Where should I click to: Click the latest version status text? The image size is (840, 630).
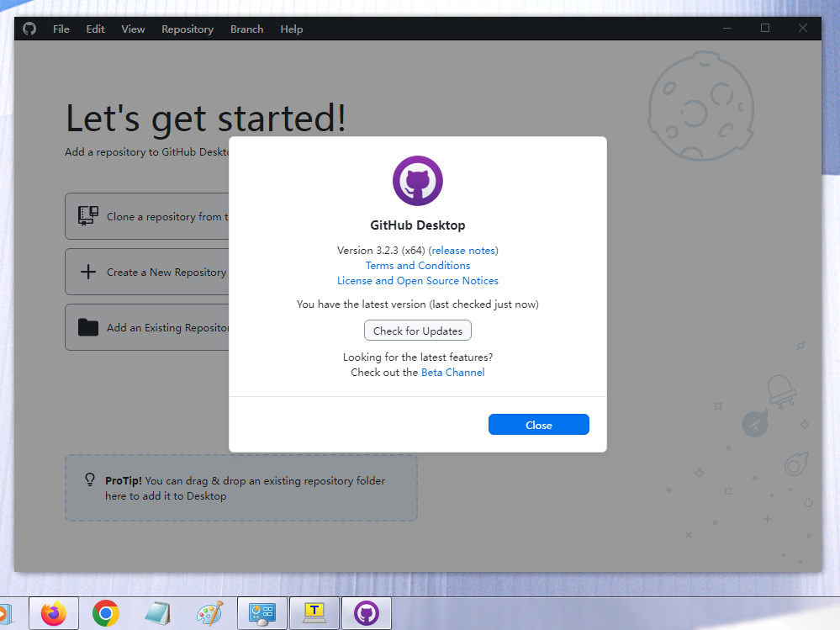418,304
